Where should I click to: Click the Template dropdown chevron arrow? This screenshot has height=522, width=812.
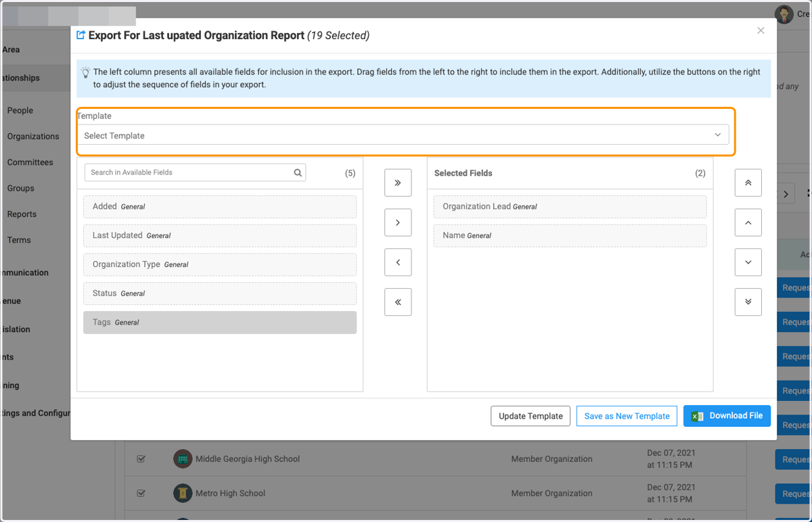coord(718,135)
